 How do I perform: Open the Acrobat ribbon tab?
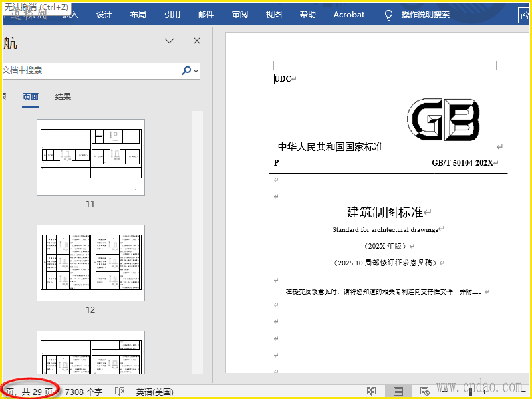tap(348, 14)
